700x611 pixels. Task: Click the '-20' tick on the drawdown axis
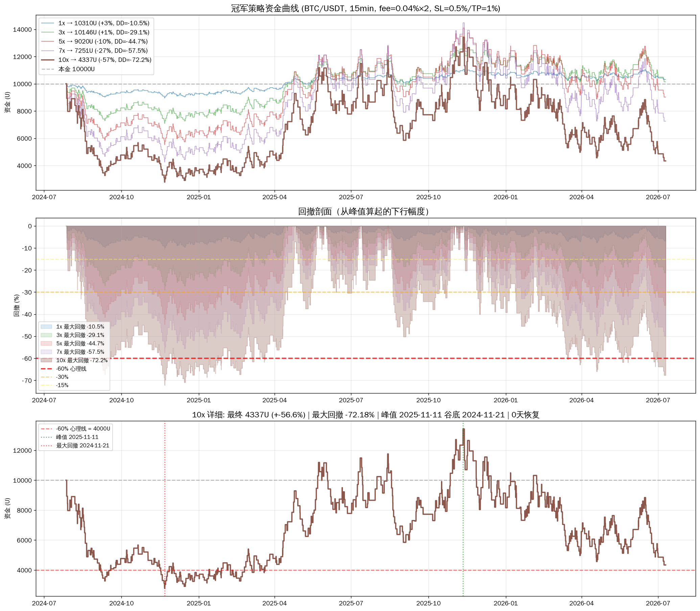point(27,270)
